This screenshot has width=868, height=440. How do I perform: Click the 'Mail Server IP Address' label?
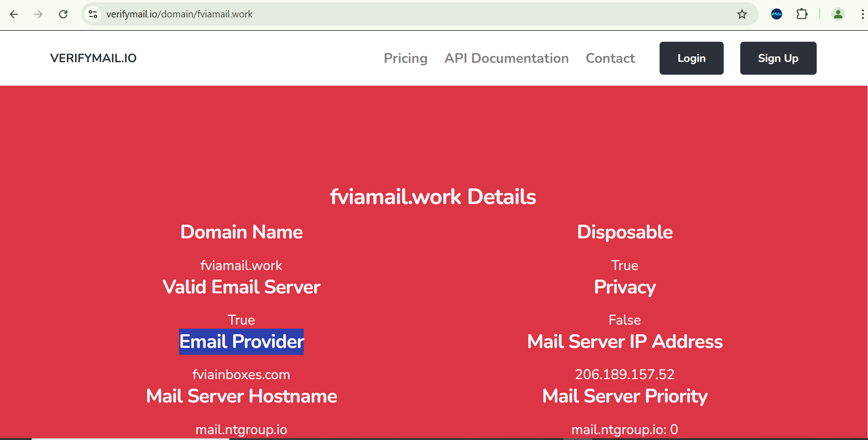pos(625,341)
